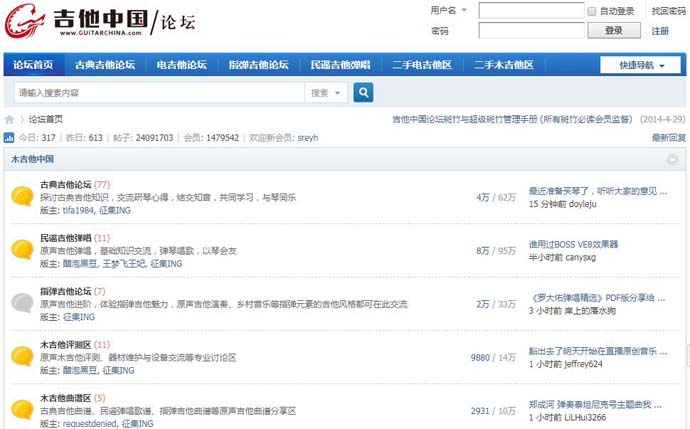Click the 古典吉他论坛 yellow chat bubble icon
The height and width of the screenshot is (429, 690).
[x=21, y=196]
